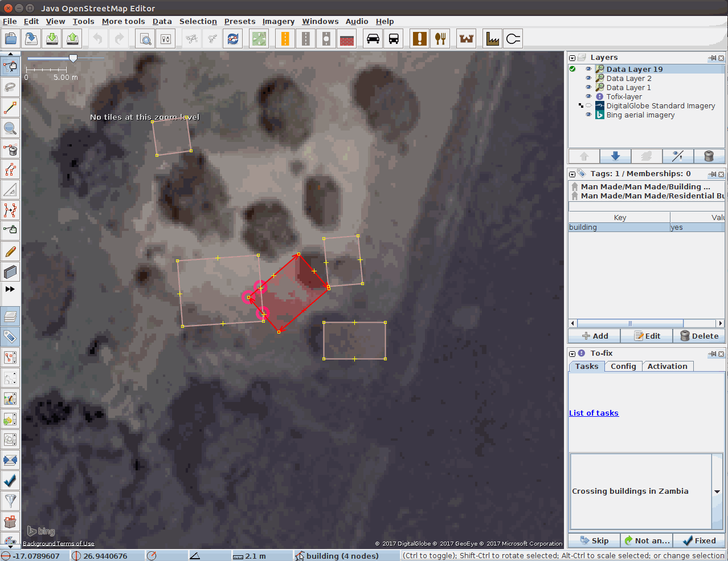Move the selected layer down with blue arrow
Image resolution: width=728 pixels, height=561 pixels.
click(x=615, y=156)
